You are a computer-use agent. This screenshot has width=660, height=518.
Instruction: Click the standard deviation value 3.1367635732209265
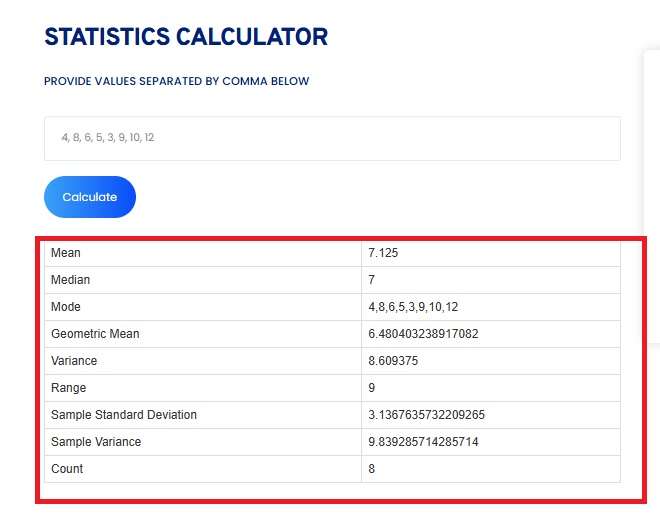coord(426,415)
